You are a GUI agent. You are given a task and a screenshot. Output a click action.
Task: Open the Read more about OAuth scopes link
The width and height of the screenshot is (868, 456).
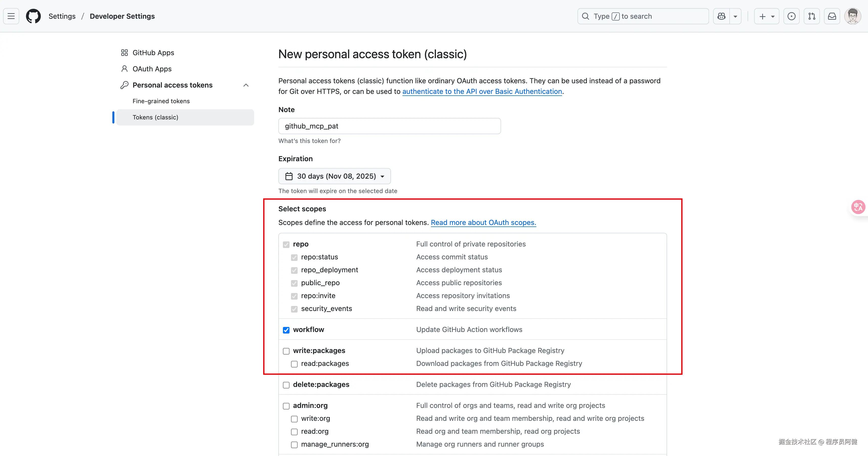coord(483,222)
